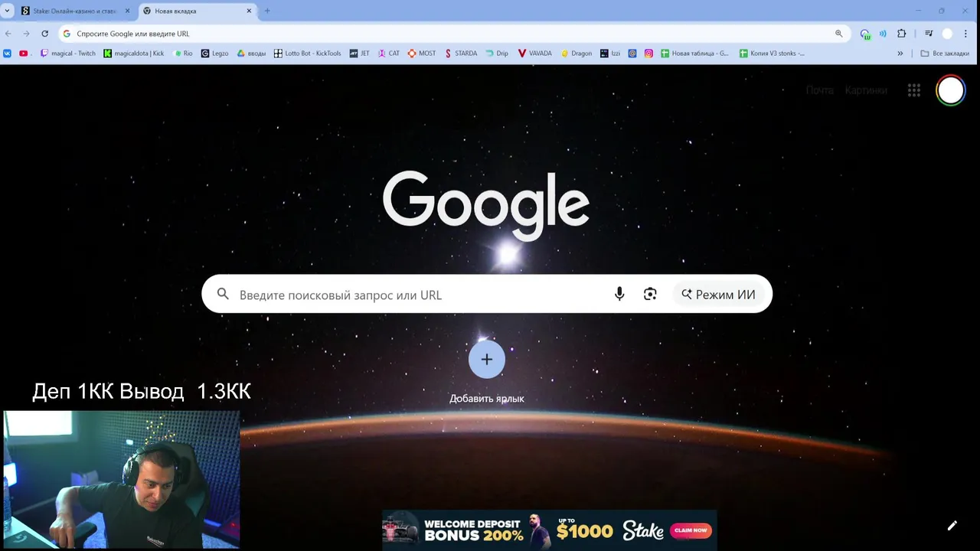Click the extension icon with green badge

[865, 34]
